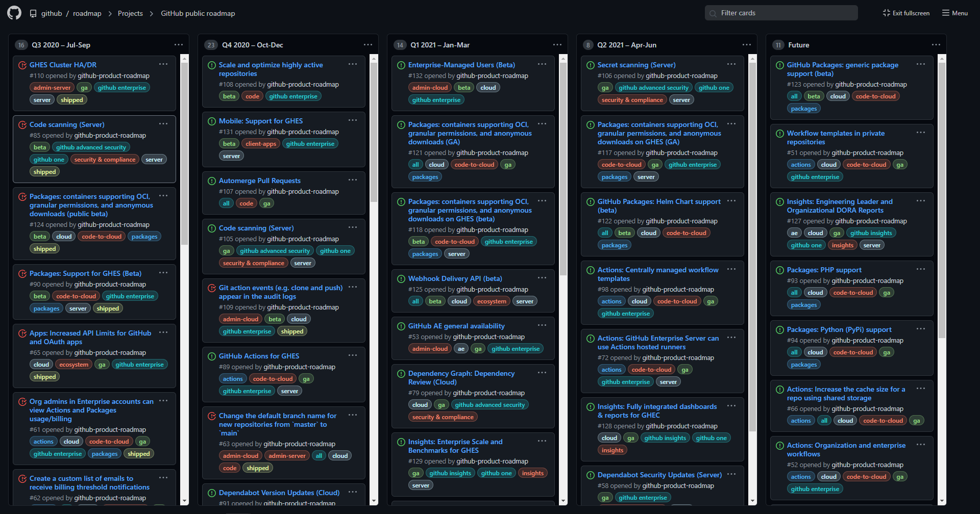The image size is (980, 514).
Task: Click the 11 card count of Future column
Action: pos(778,45)
